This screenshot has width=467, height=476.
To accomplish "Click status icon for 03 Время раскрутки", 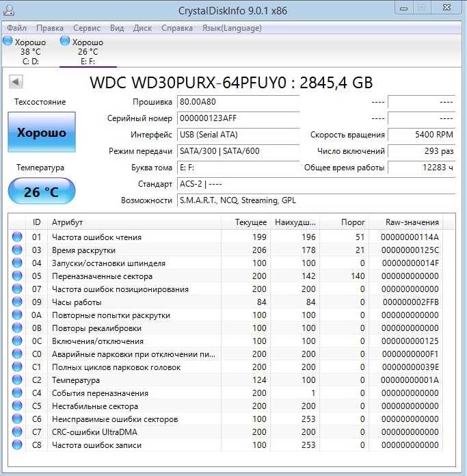I will pos(17,250).
